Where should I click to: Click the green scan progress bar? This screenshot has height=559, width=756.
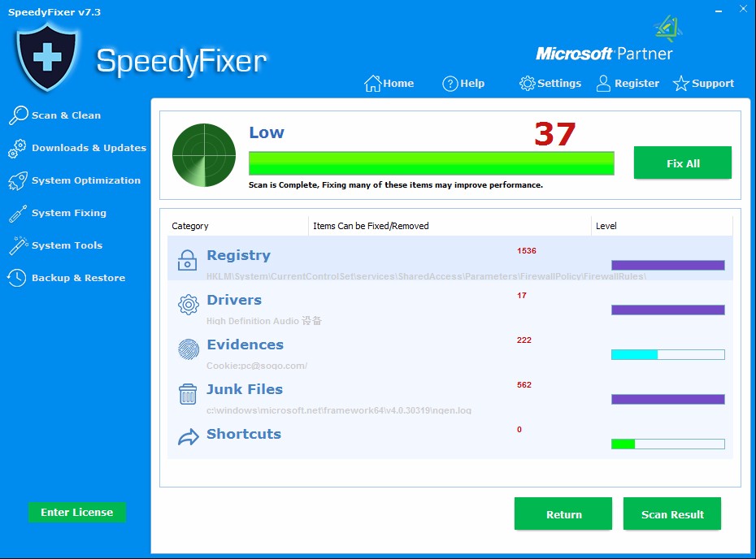[432, 162]
